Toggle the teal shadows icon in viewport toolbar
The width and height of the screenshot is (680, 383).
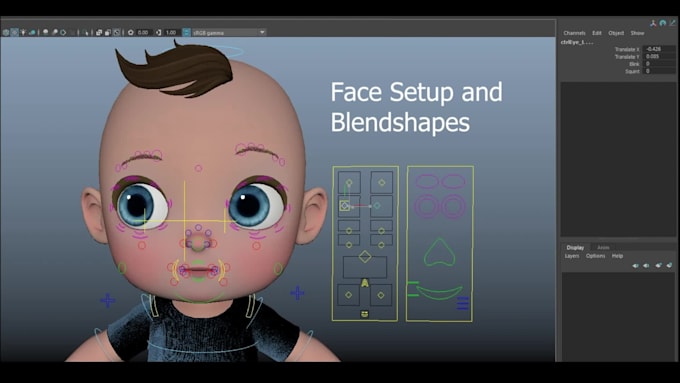32,33
